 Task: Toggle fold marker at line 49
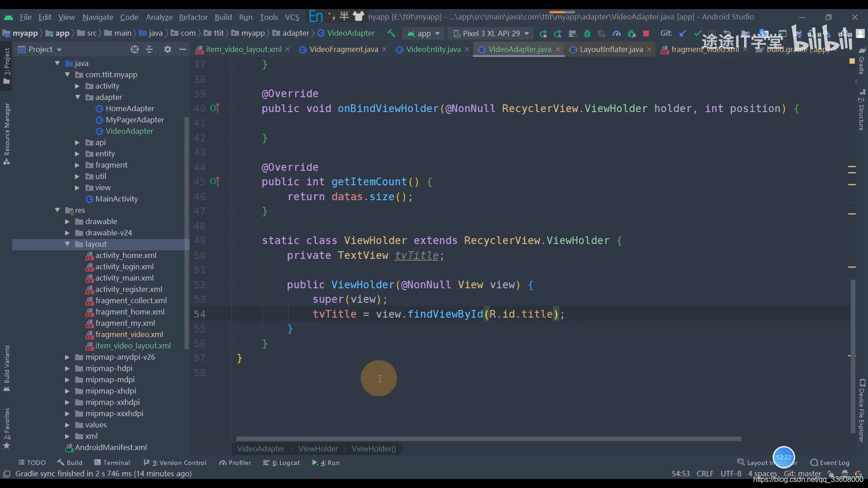231,241
